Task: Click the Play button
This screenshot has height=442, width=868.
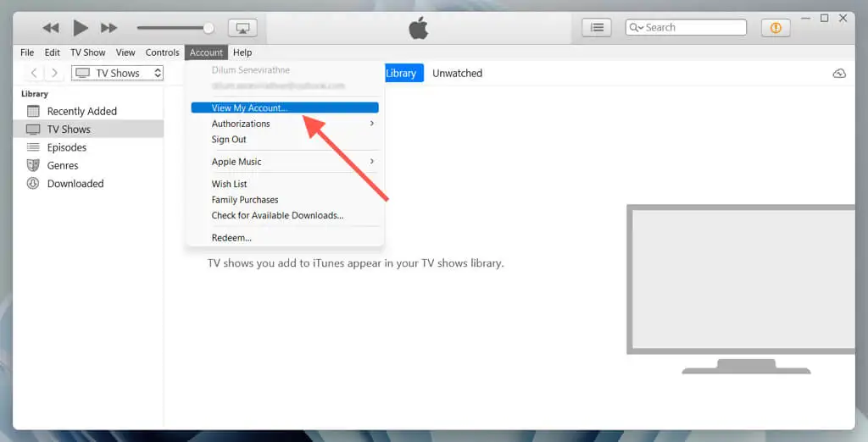Action: pos(81,28)
